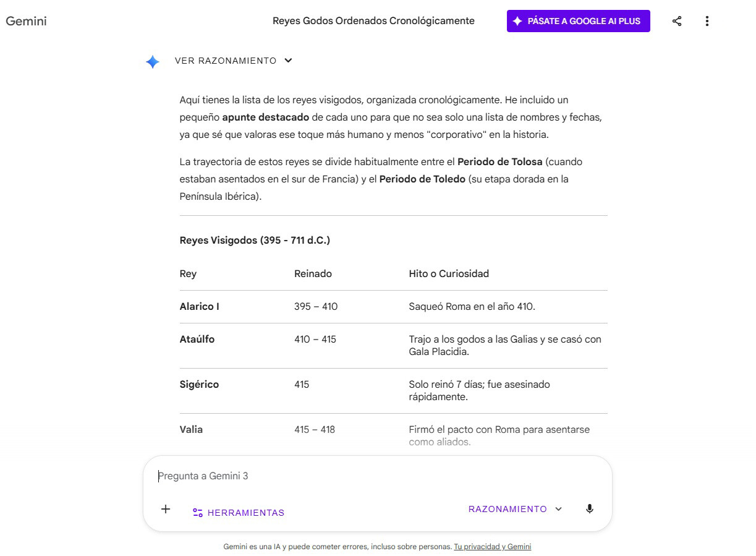This screenshot has height=556, width=756.
Task: Click the HERRAMIENTAS text label
Action: pos(246,512)
